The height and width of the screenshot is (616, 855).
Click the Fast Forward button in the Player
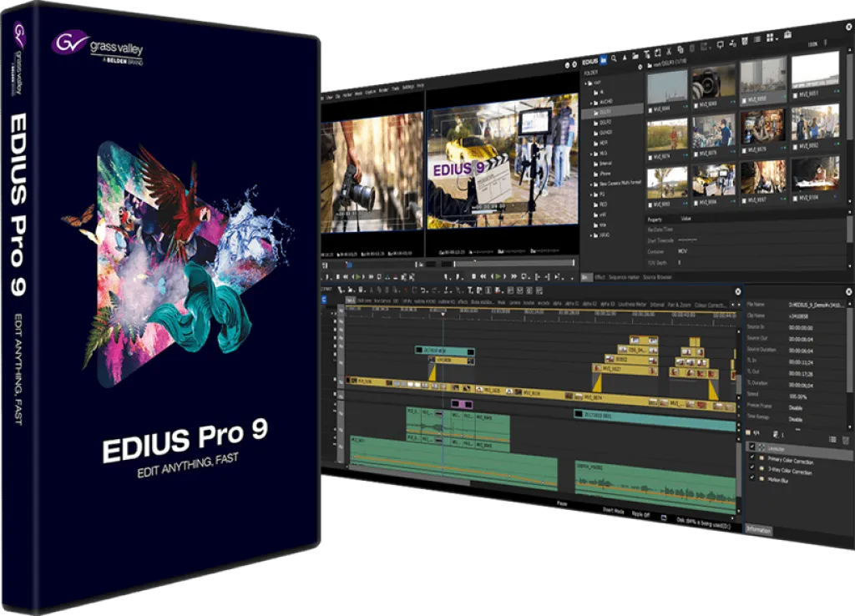371,276
